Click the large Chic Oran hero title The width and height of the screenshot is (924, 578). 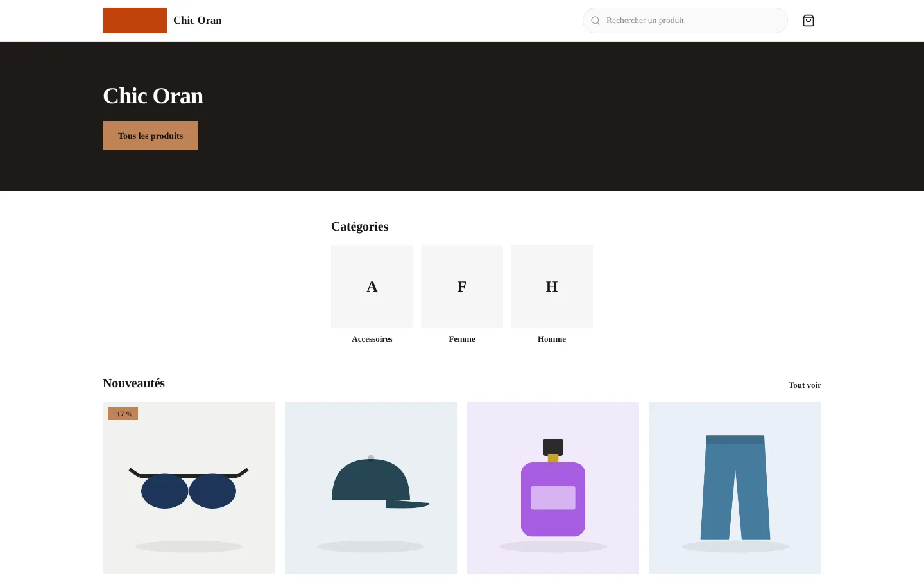coord(153,96)
